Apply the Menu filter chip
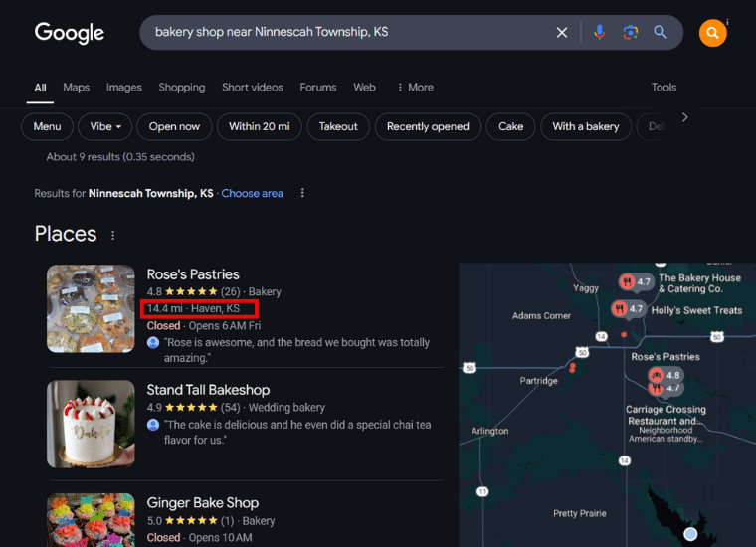The image size is (756, 547). [48, 126]
